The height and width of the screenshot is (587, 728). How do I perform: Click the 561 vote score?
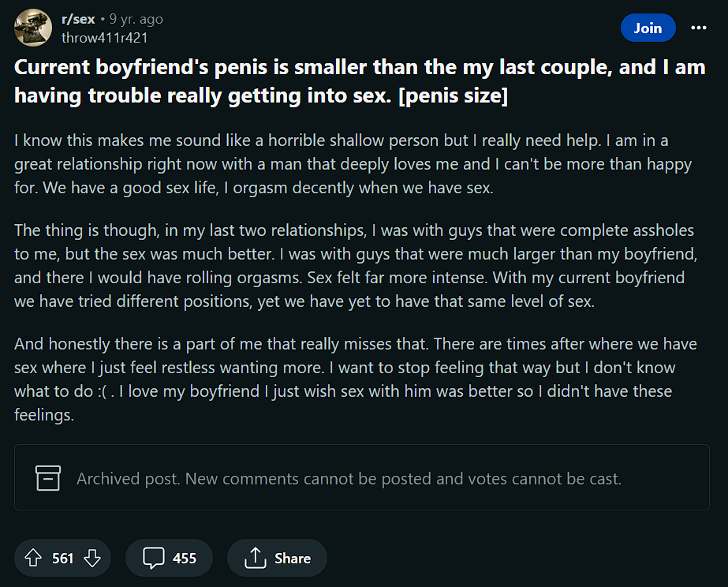click(x=62, y=559)
